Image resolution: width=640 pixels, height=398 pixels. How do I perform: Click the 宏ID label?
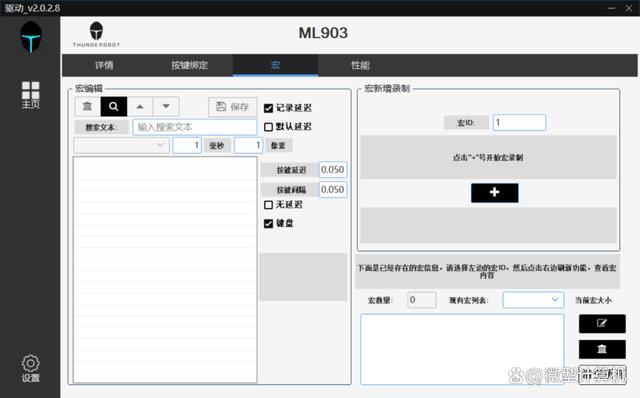(466, 122)
